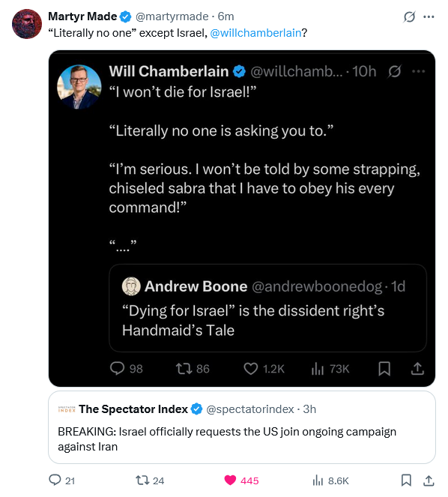Open Grok icon beside Martyr Made's post
Viewport: 448px width, 497px height.
click(x=409, y=16)
